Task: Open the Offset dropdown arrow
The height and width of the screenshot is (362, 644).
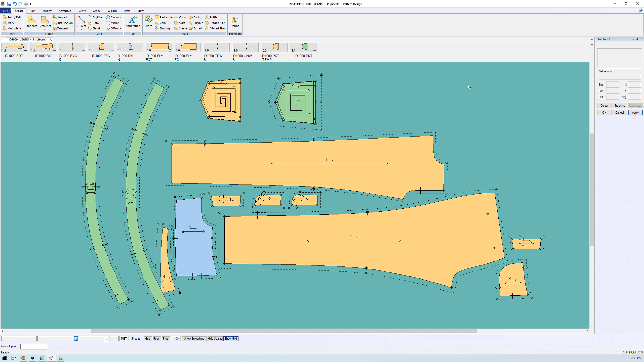Action: [121, 28]
